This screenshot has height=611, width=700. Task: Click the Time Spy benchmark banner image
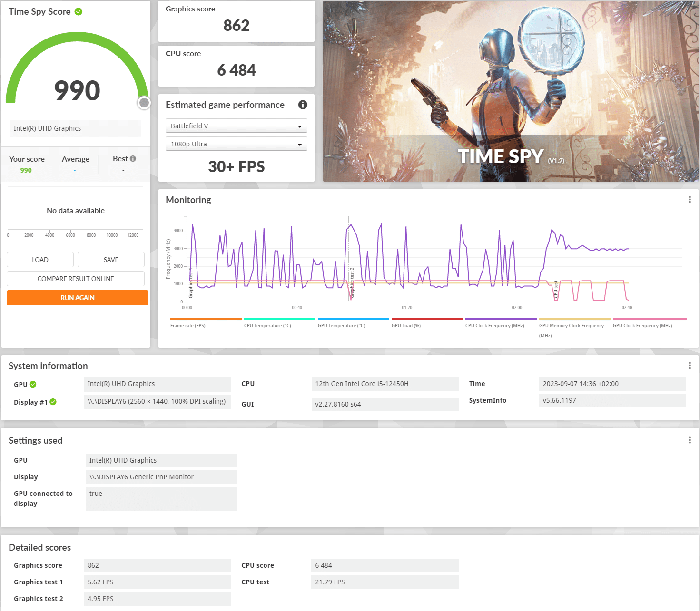click(510, 91)
